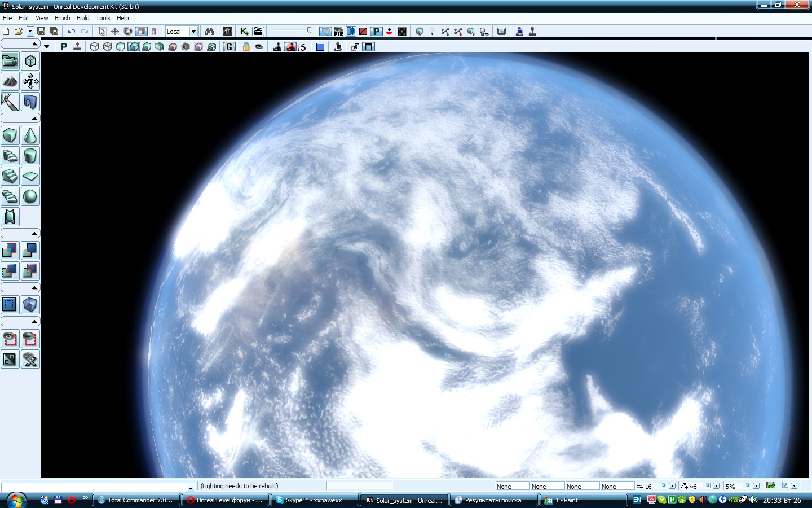The width and height of the screenshot is (812, 508).
Task: Switch to Total Commander taskbar button
Action: point(136,500)
